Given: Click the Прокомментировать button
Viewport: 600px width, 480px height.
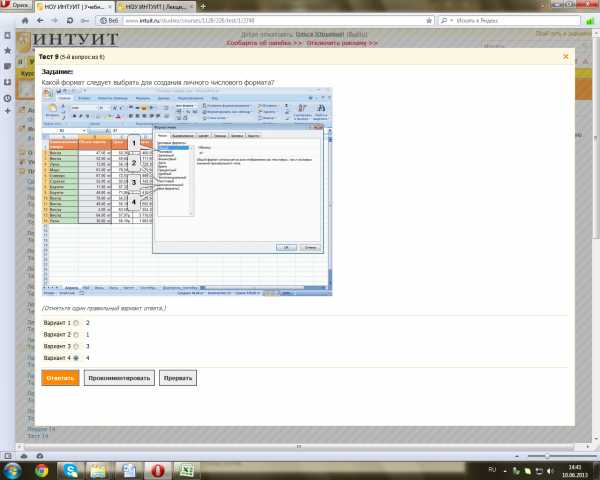Looking at the screenshot, I should tap(119, 378).
